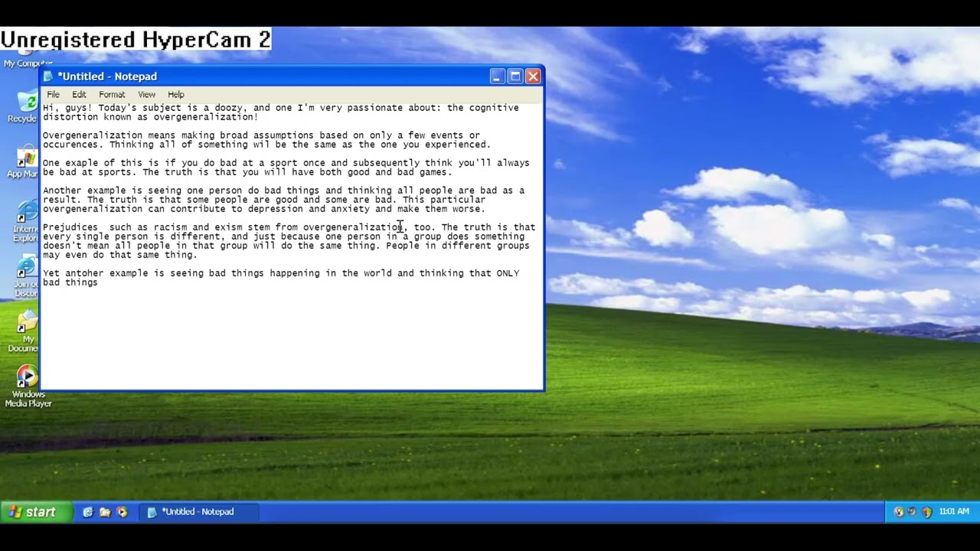980x551 pixels.
Task: Select the Untitled - Notepad taskbar button
Action: tap(198, 512)
